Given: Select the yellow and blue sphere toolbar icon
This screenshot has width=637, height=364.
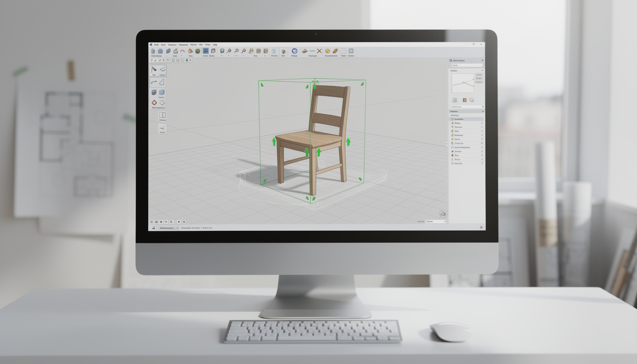Looking at the screenshot, I should pos(198,51).
